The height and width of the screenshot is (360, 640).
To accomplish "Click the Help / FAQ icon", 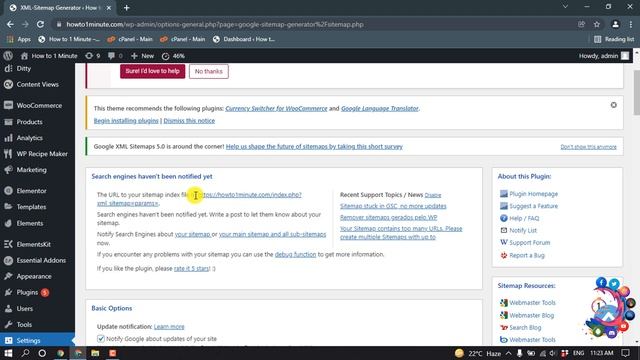I will pyautogui.click(x=504, y=218).
